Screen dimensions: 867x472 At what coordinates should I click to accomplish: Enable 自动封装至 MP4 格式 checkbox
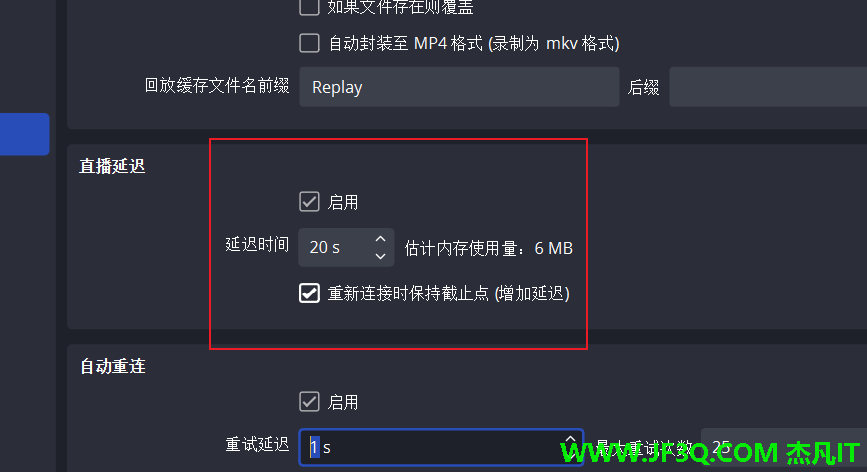pos(309,43)
